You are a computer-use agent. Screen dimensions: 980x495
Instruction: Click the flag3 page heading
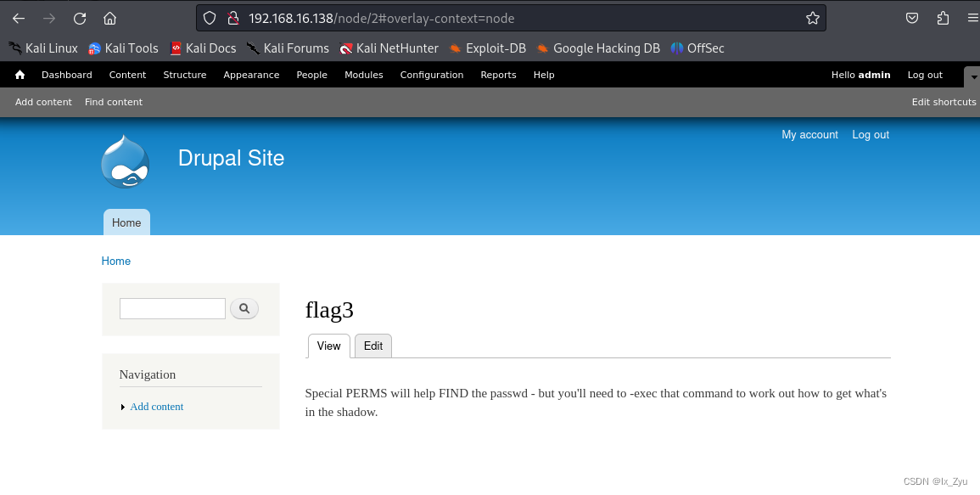329,310
